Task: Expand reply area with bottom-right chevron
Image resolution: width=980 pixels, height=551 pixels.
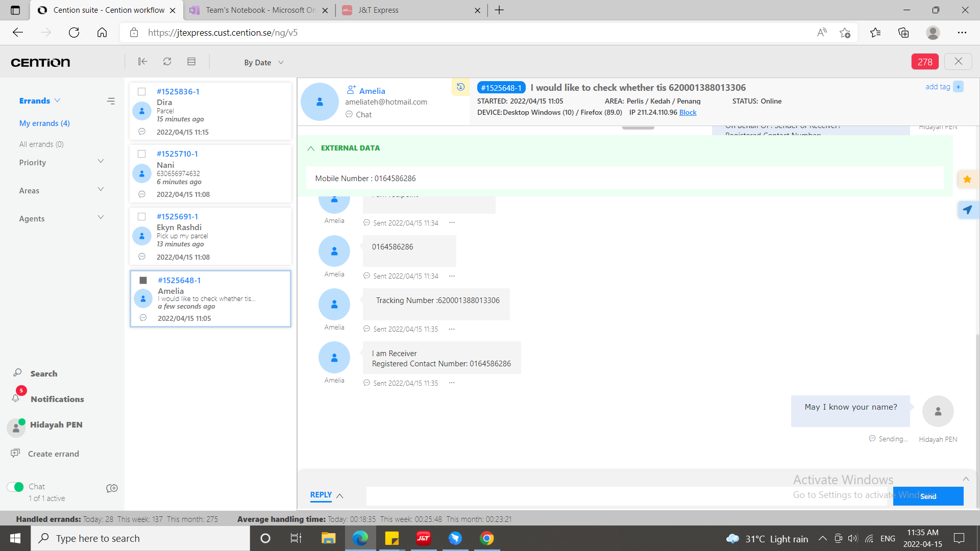Action: coord(966,479)
